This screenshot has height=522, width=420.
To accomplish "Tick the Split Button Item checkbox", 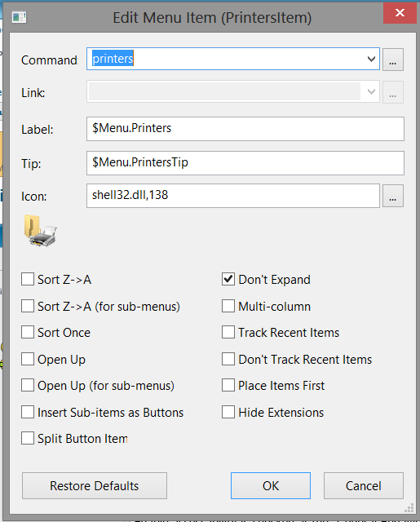I will click(x=28, y=438).
